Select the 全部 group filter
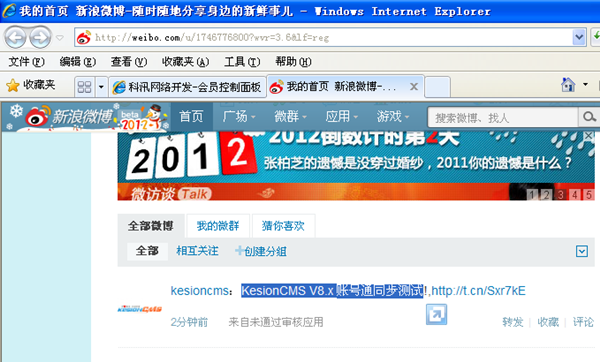The image size is (600, 362). (147, 251)
